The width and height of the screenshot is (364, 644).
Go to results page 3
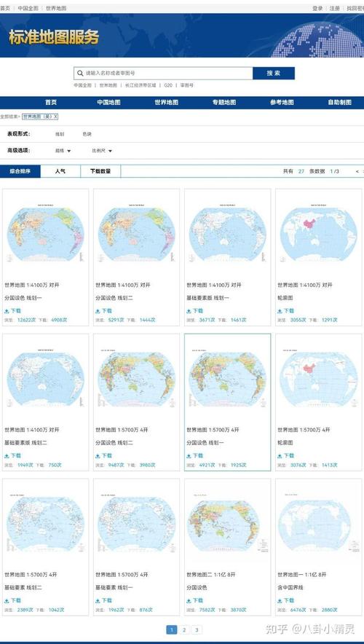pos(197,629)
